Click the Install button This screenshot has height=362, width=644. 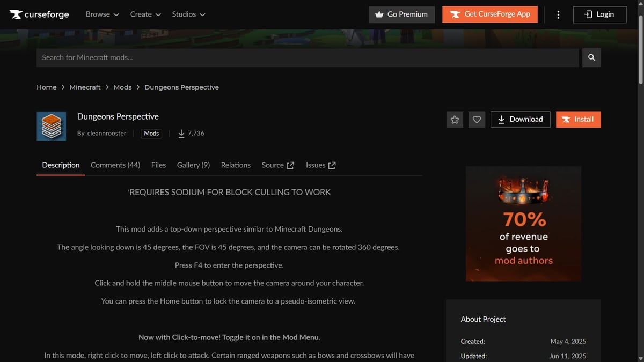(x=578, y=119)
